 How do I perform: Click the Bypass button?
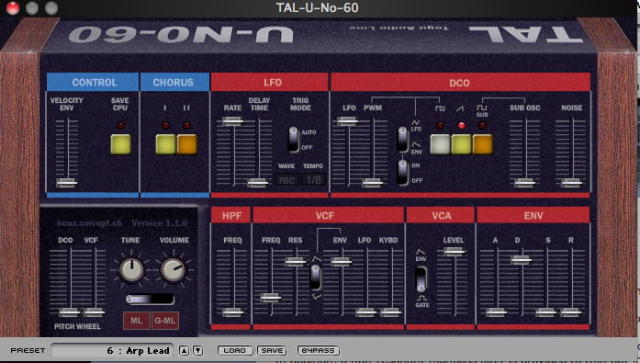coord(318,350)
